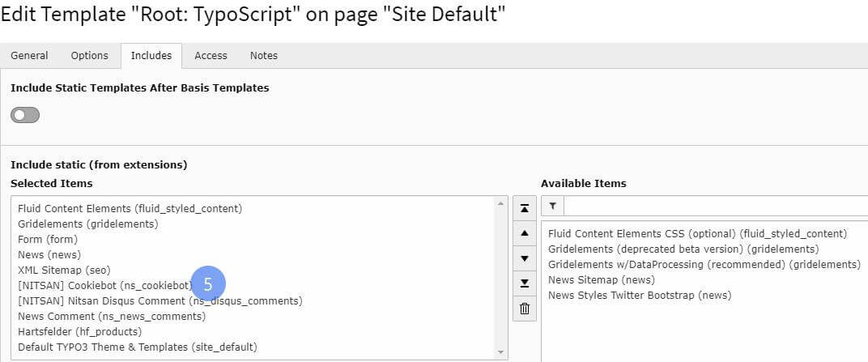This screenshot has width=868, height=362.
Task: Add Gridelements w/DataProcessing (recommended) item
Action: coord(704,265)
